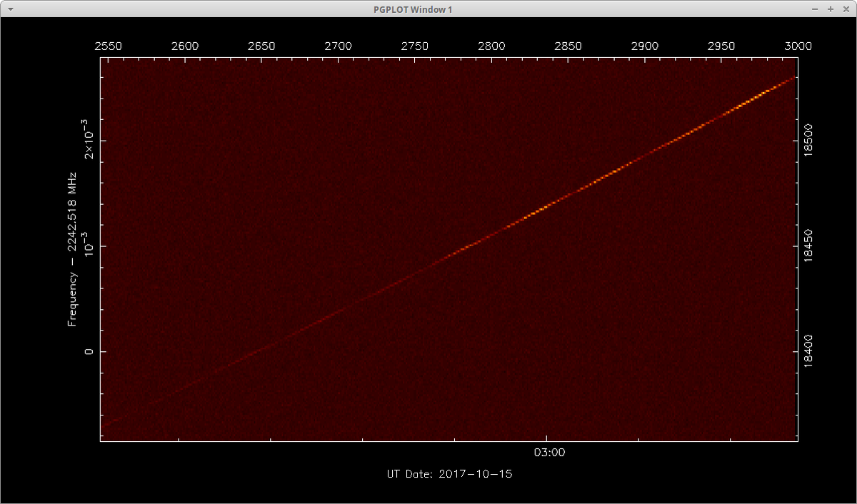Click the 2550 top axis label
The image size is (857, 504).
[x=109, y=46]
